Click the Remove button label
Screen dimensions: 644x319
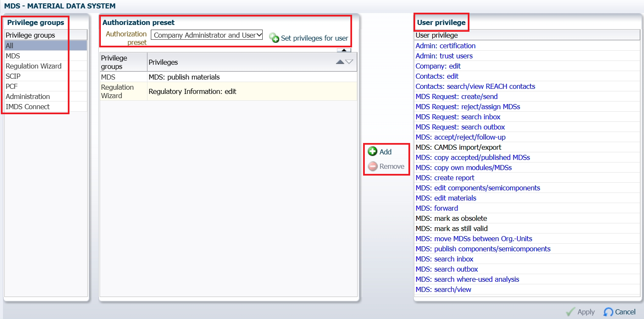point(392,166)
